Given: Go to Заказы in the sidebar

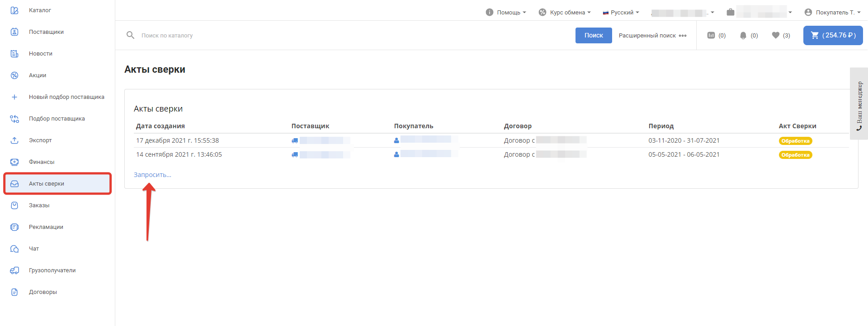Looking at the screenshot, I should click(x=39, y=205).
